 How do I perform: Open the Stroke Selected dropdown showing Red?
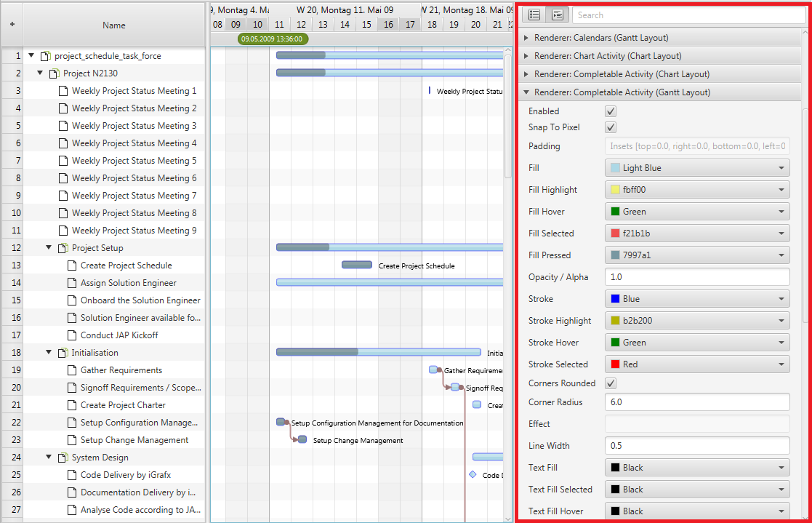(697, 364)
